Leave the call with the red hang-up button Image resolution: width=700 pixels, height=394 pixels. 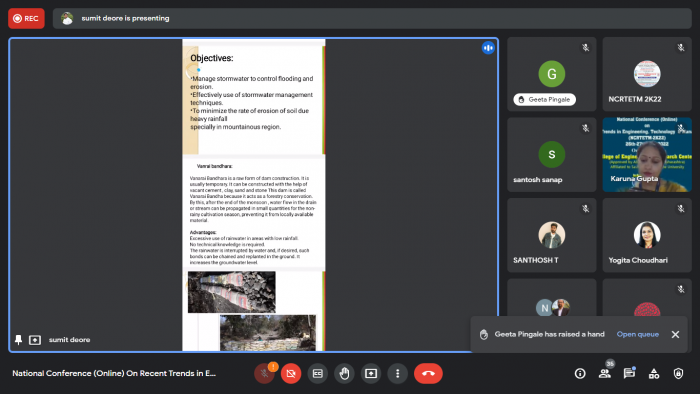pyautogui.click(x=428, y=373)
